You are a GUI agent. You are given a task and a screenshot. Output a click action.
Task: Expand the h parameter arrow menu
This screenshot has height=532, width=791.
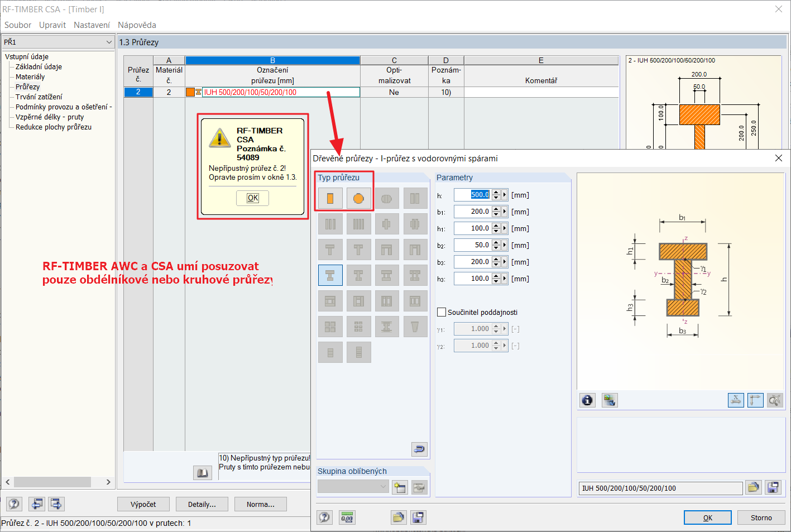505,195
